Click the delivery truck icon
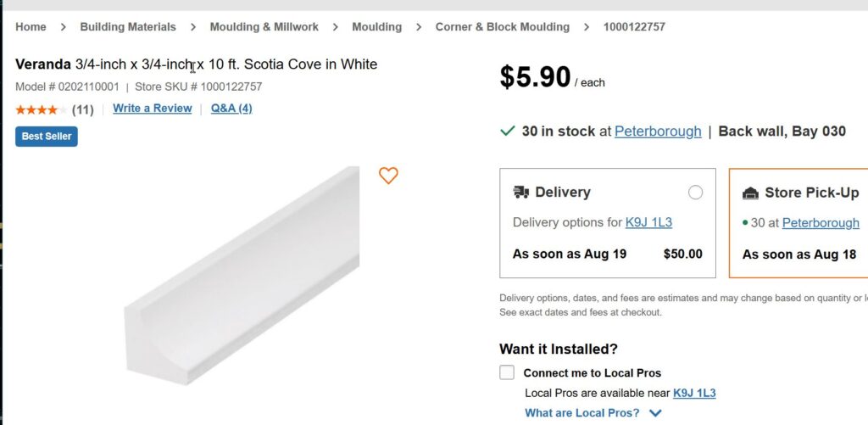Image resolution: width=868 pixels, height=425 pixels. [x=521, y=193]
